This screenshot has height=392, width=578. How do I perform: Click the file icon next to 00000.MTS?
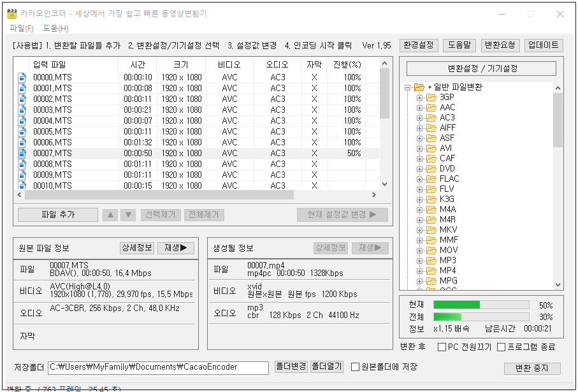tap(22, 77)
